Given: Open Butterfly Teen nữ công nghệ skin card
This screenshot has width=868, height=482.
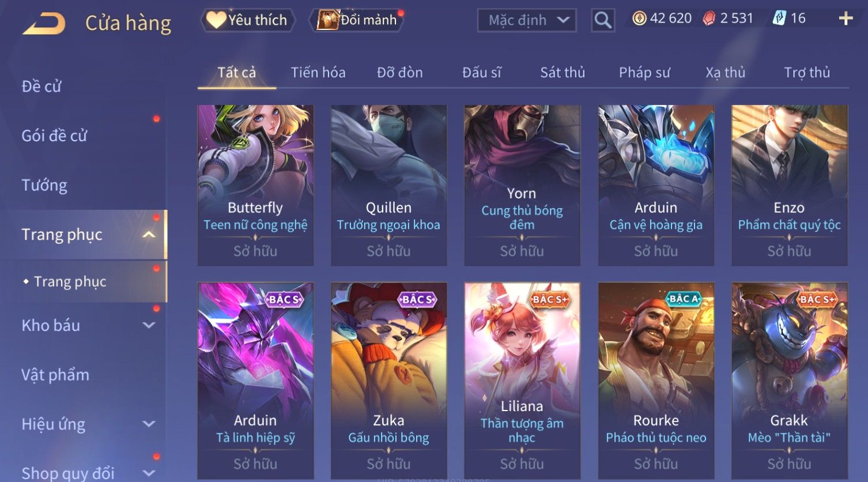Looking at the screenshot, I should (255, 185).
